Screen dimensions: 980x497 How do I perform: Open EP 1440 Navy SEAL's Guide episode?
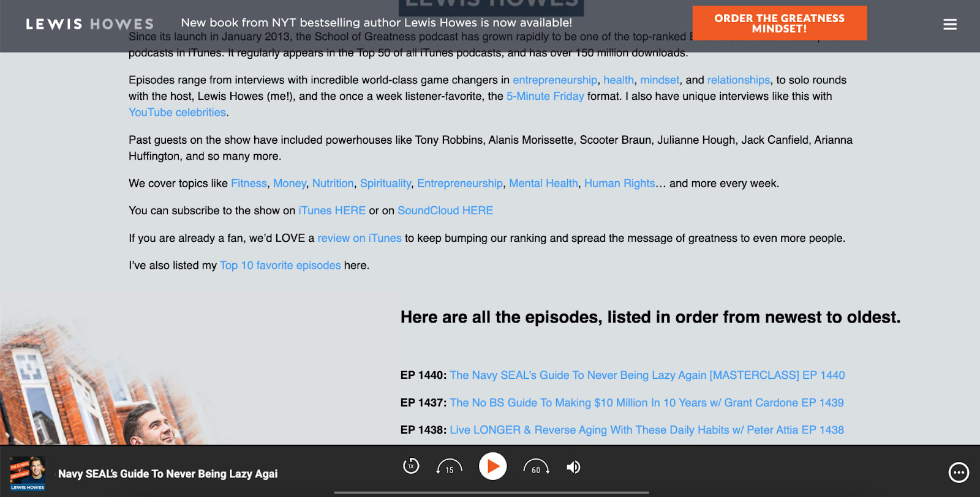pyautogui.click(x=647, y=375)
